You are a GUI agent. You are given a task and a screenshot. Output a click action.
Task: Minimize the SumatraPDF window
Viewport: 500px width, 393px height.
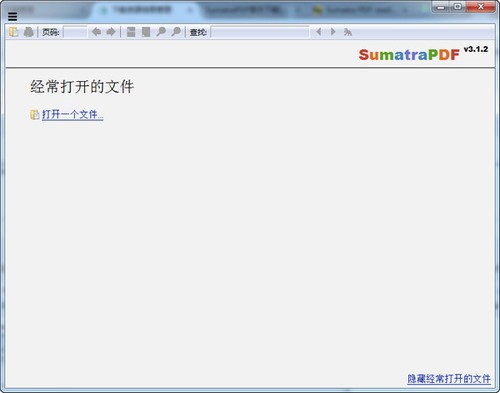click(x=441, y=7)
